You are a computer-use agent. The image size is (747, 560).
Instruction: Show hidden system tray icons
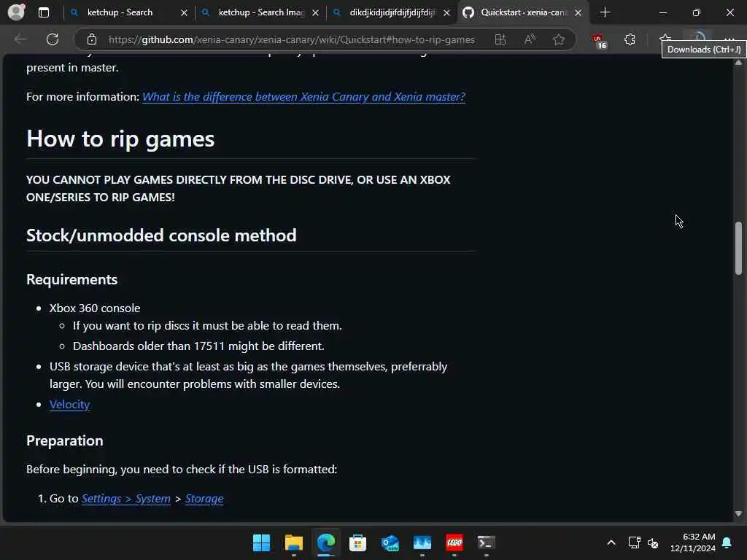coord(611,542)
